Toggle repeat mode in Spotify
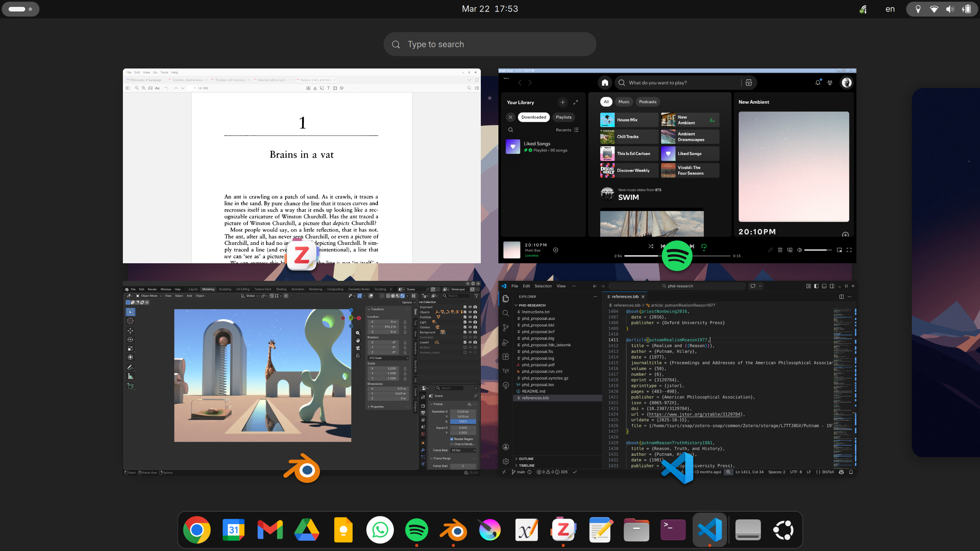The image size is (980, 551). point(704,246)
